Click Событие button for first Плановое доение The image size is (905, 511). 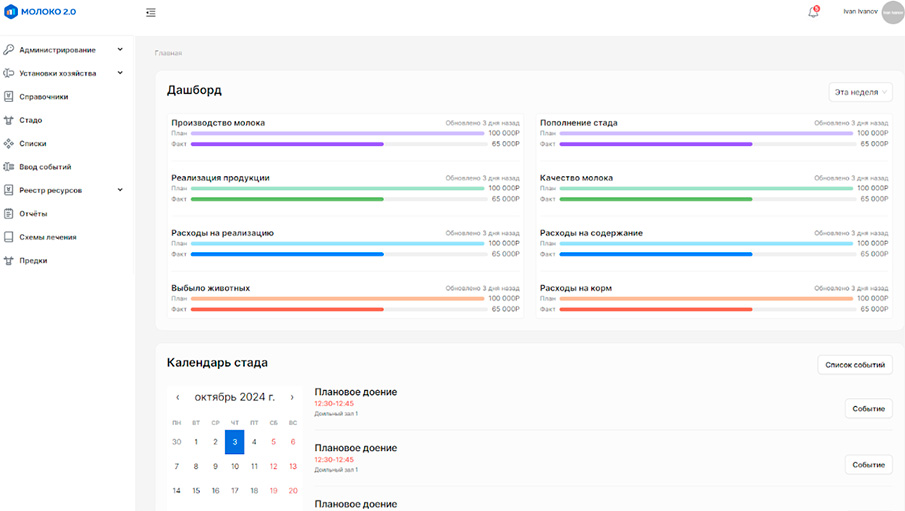point(869,408)
